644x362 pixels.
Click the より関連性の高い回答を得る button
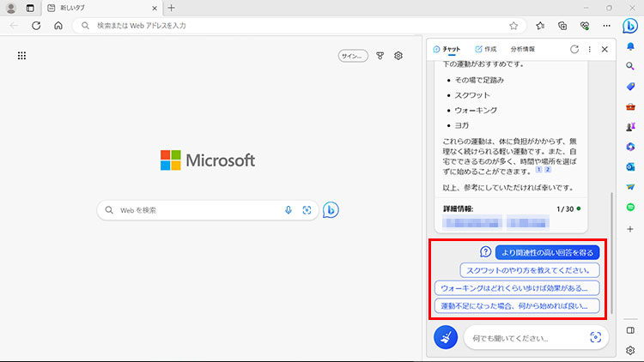546,252
